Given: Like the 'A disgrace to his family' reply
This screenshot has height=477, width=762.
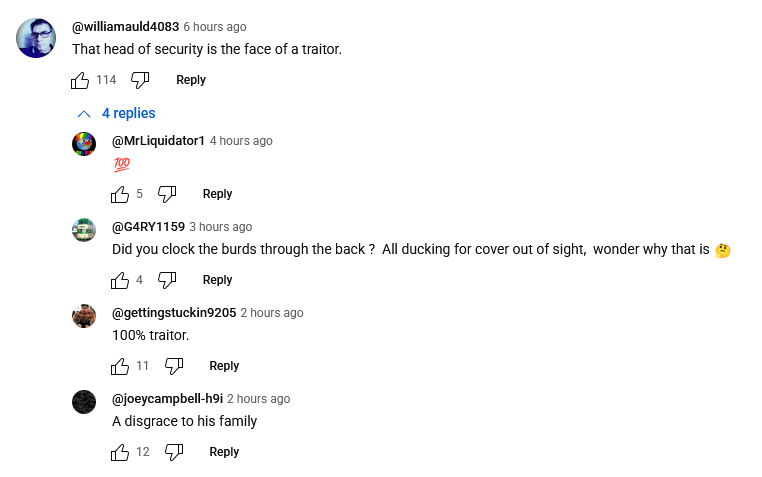Looking at the screenshot, I should click(x=120, y=452).
